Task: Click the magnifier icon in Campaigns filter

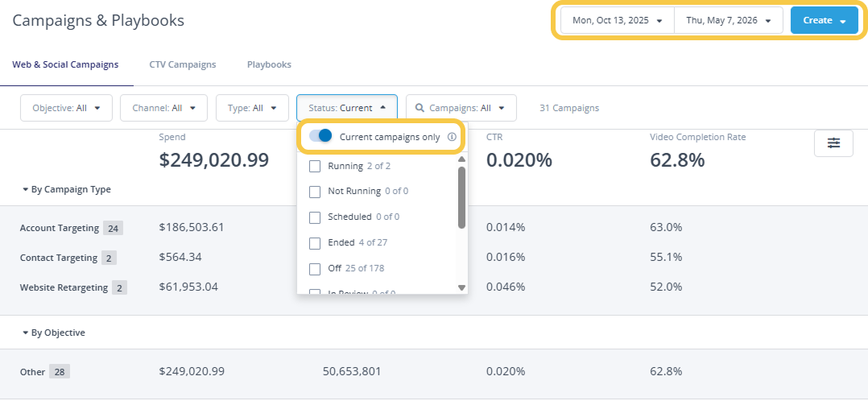Action: tap(420, 108)
